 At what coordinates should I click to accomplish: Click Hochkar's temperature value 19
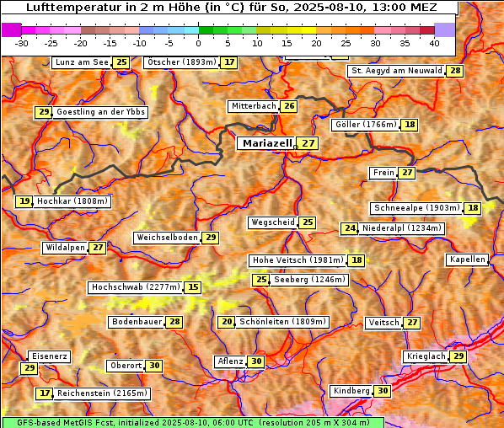pos(24,201)
